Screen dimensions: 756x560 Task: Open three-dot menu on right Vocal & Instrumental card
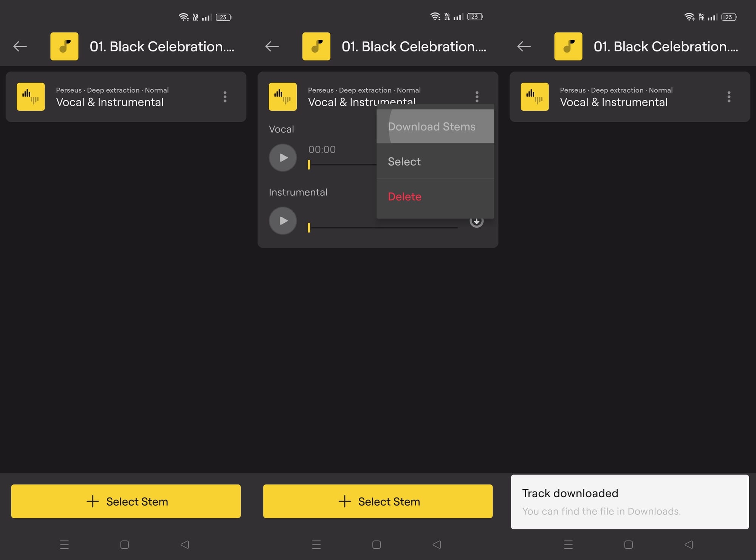(x=729, y=97)
